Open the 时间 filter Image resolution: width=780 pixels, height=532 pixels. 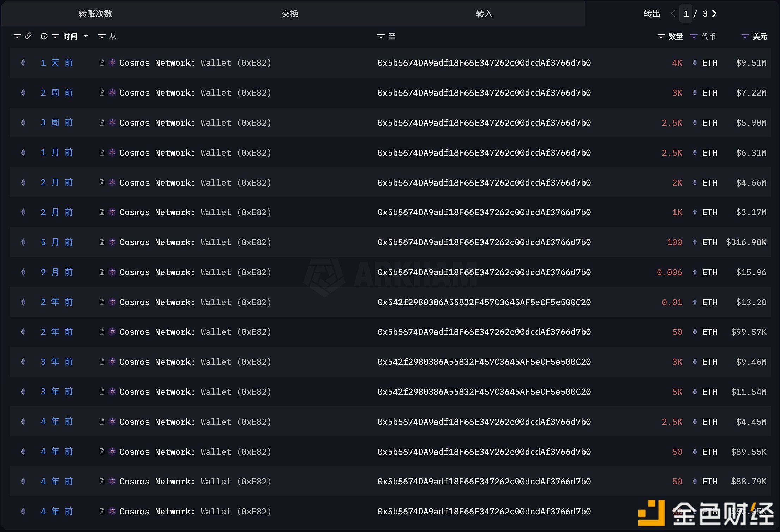tap(55, 36)
